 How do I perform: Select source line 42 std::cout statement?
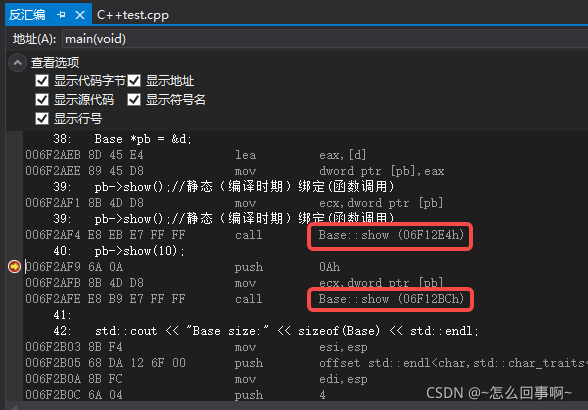[266, 331]
